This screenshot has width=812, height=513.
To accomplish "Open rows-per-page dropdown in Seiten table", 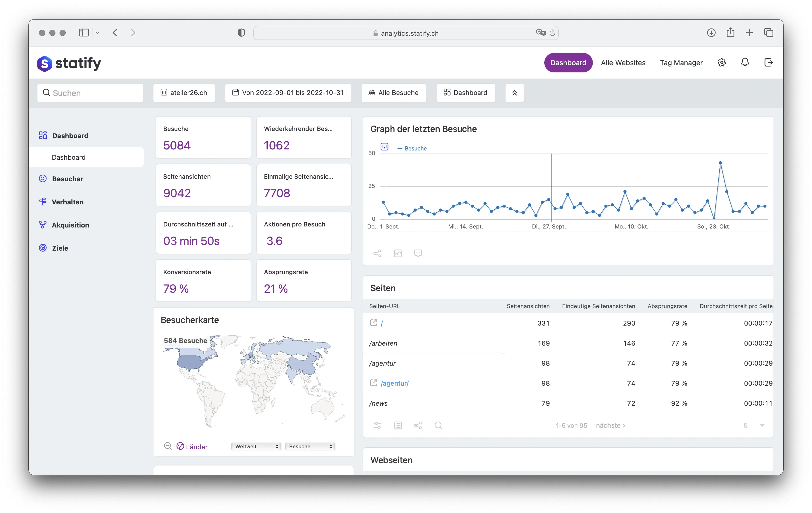I will click(754, 425).
